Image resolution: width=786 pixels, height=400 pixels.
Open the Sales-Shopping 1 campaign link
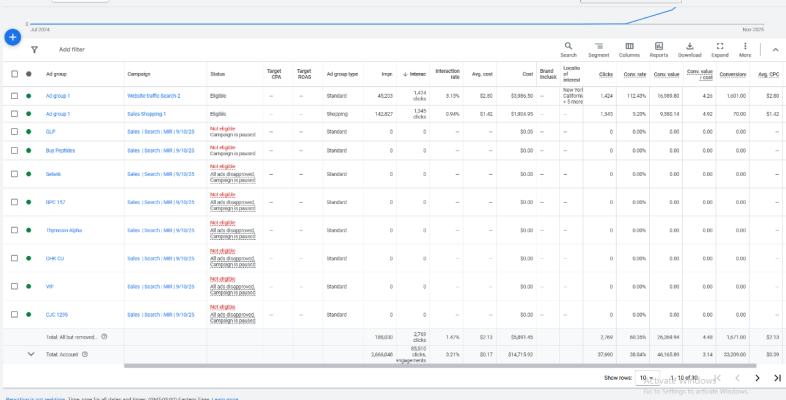(x=146, y=114)
